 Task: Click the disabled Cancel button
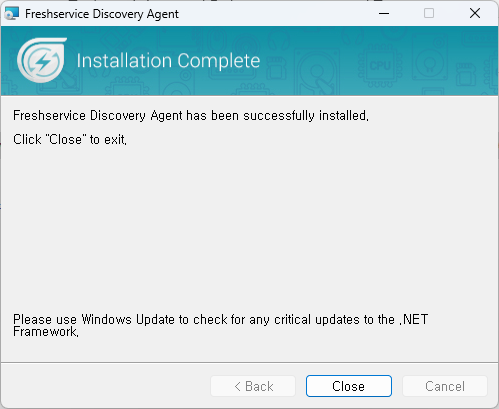445,386
